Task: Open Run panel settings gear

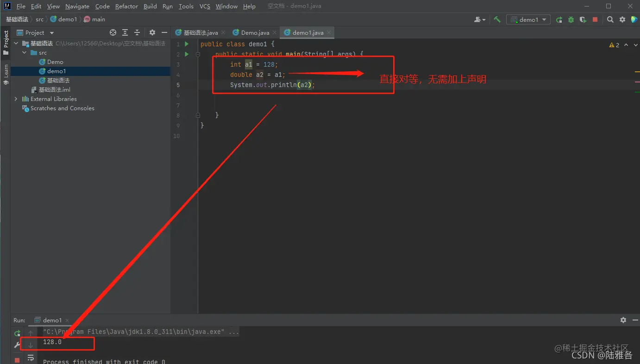Action: [623, 320]
